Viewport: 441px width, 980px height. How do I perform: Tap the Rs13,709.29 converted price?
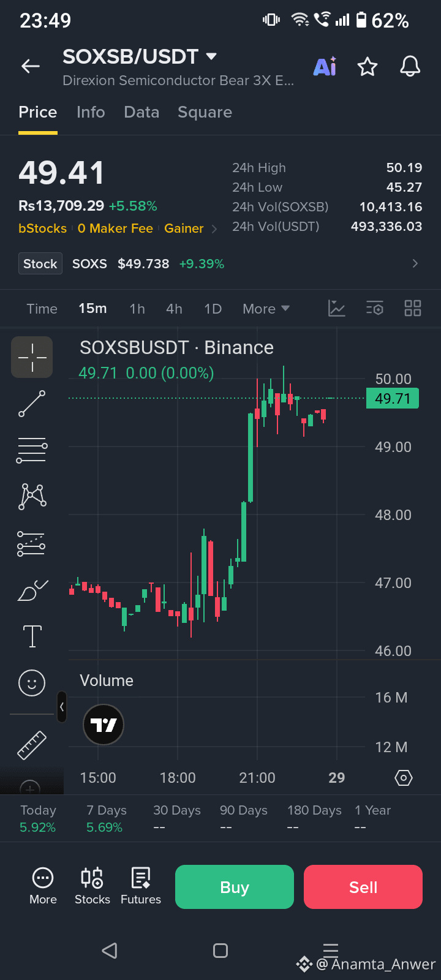61,206
